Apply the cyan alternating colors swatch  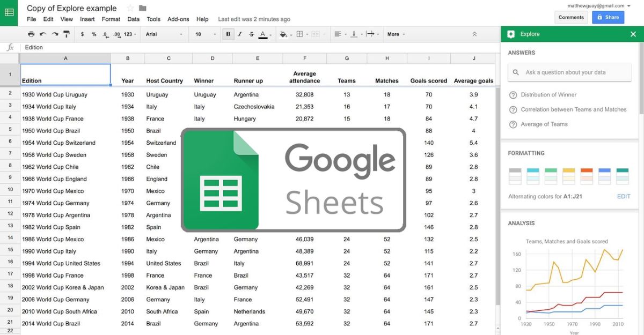(533, 176)
